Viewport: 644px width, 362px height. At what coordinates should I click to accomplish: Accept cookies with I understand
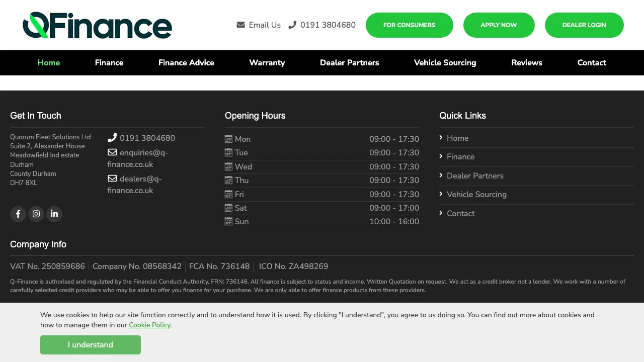point(91,345)
